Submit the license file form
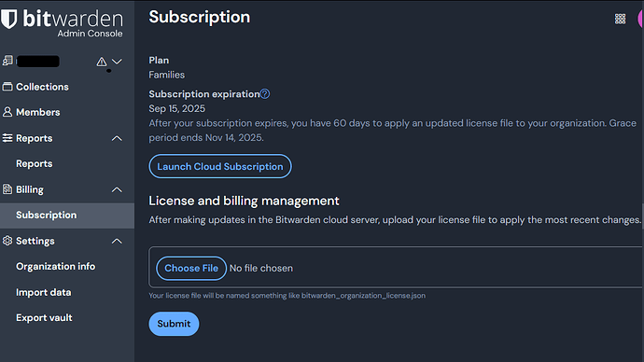Image resolution: width=644 pixels, height=362 pixels. 174,324
